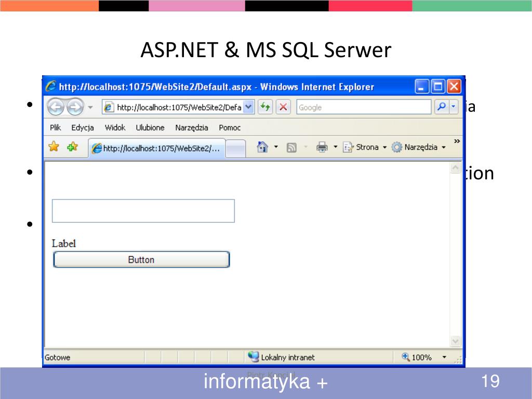The image size is (532, 399).
Task: Click the RSS feeds icon
Action: coord(291,147)
